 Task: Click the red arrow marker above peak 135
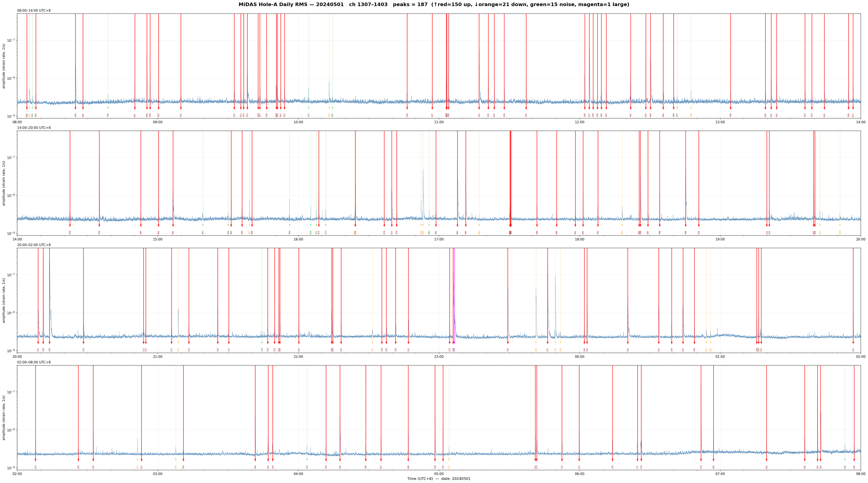pyautogui.click(x=508, y=342)
